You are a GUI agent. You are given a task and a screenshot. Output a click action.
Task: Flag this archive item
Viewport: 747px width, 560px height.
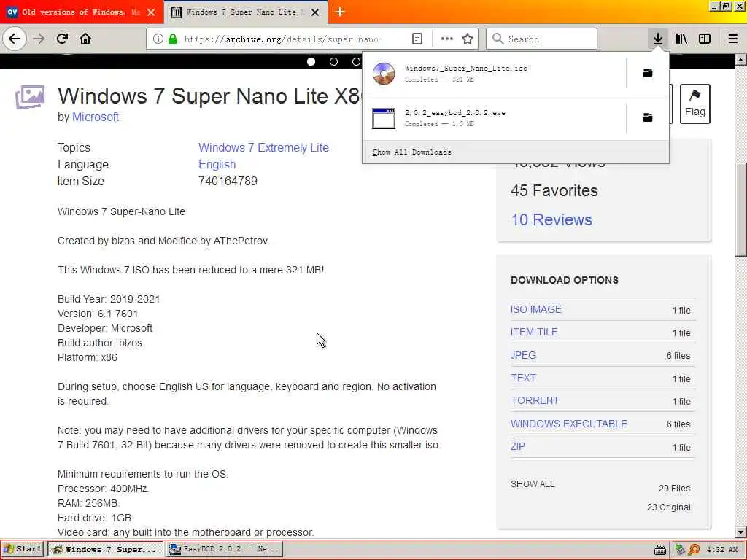(x=694, y=104)
